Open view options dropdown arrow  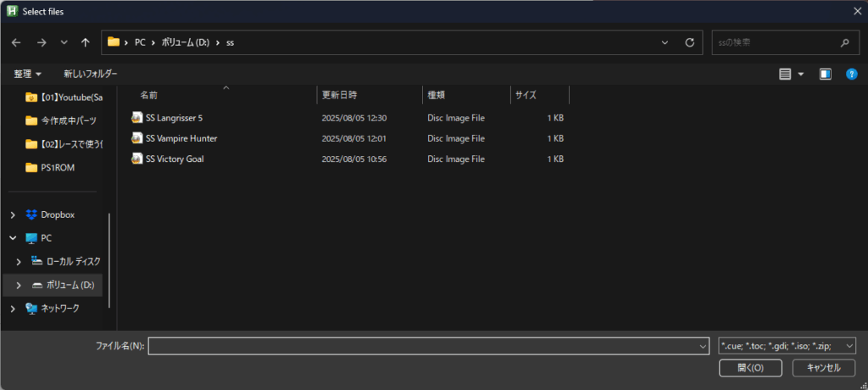800,75
